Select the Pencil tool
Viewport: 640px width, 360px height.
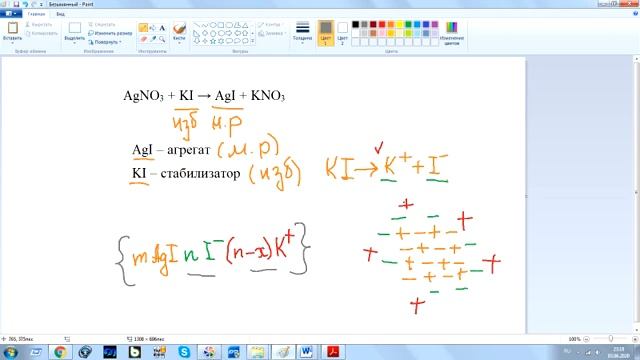pos(143,28)
